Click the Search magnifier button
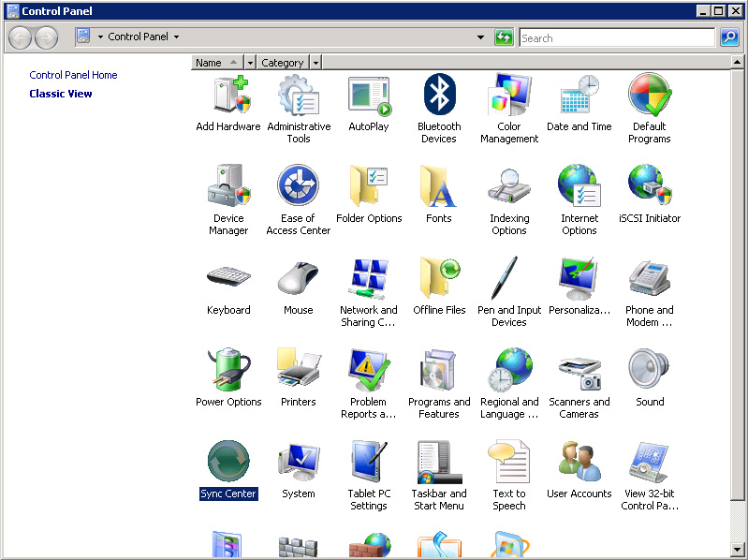This screenshot has width=748, height=560. (x=729, y=37)
